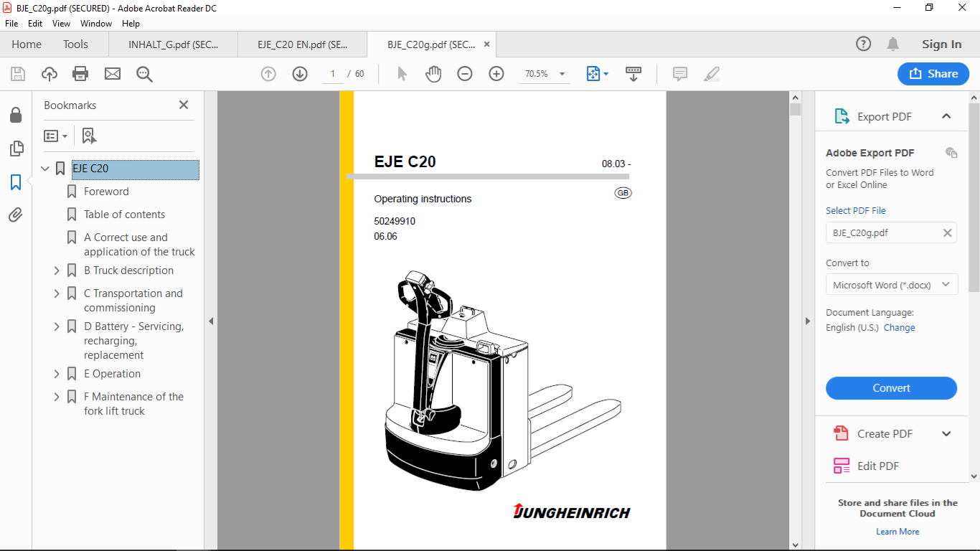
Task: Open A Correct use and application bookmark
Action: coord(139,245)
